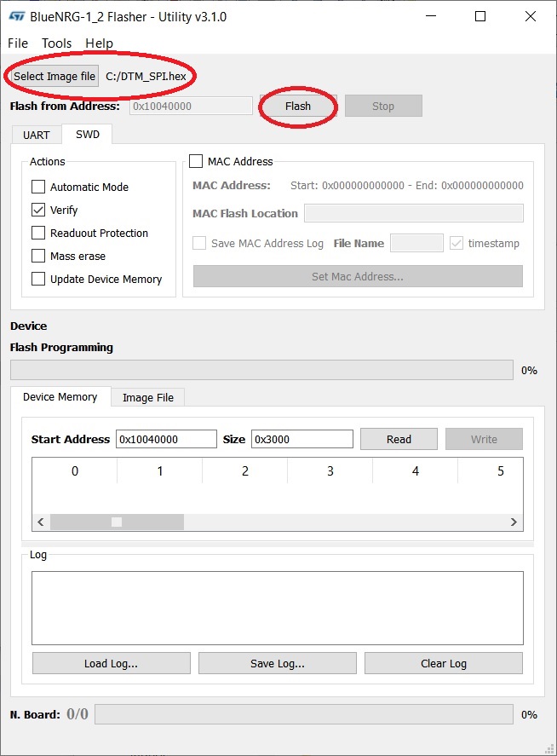Click the Read button
The height and width of the screenshot is (756, 557).
399,439
